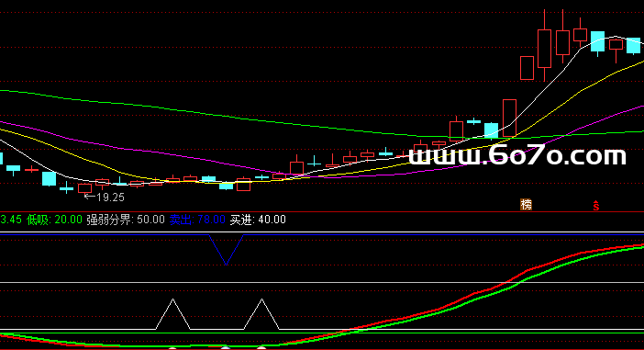
Task: Click where red line crosses gray midline
Action: coord(506,283)
